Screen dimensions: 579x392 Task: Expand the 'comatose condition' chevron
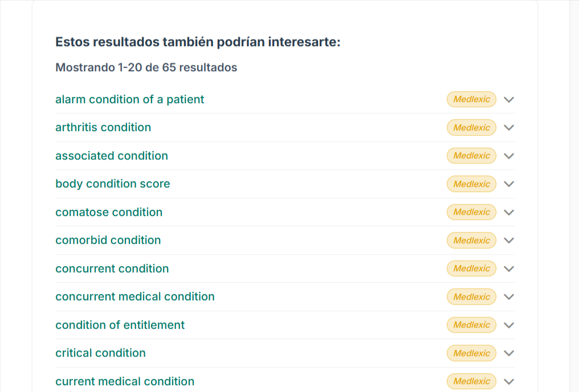(x=509, y=213)
